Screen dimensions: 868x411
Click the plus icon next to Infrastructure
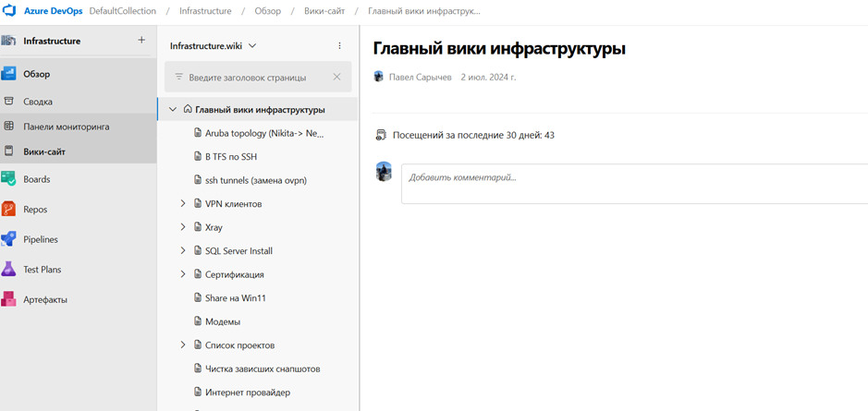[141, 41]
